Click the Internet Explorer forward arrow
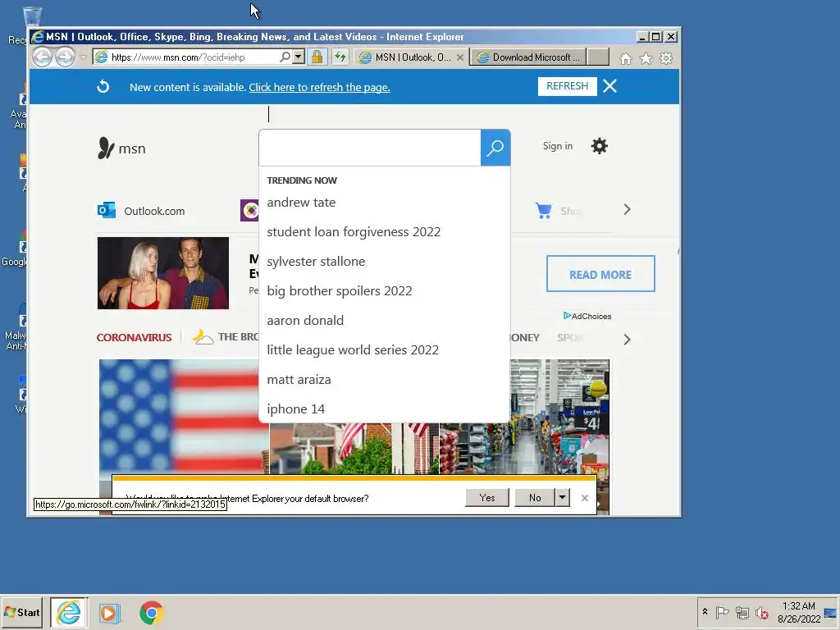Screen dimensions: 840x630 point(66,57)
